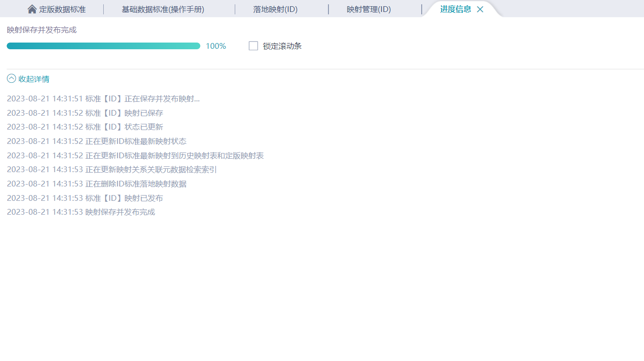Image resolution: width=644 pixels, height=361 pixels.
Task: Enable the 锁定滚动条 checkbox
Action: pyautogui.click(x=253, y=46)
